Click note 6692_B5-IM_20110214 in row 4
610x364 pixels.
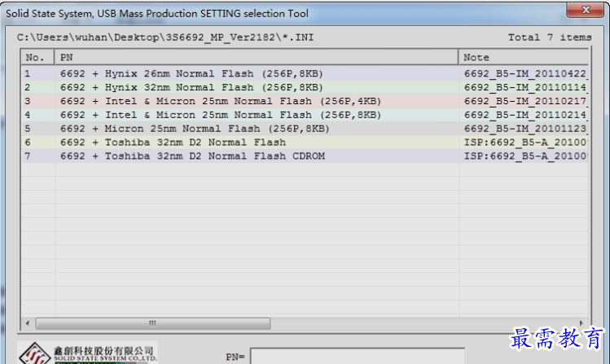point(525,115)
